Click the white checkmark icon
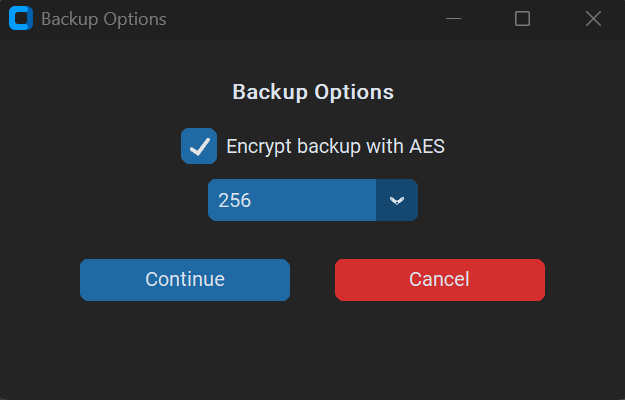Screen dimensions: 625x400 (199, 146)
